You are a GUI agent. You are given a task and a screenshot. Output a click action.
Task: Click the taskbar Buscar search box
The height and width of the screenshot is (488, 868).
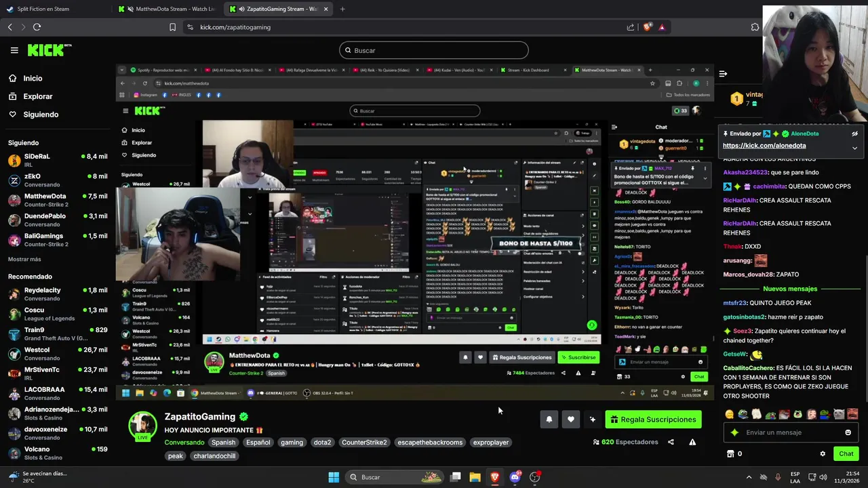click(395, 477)
